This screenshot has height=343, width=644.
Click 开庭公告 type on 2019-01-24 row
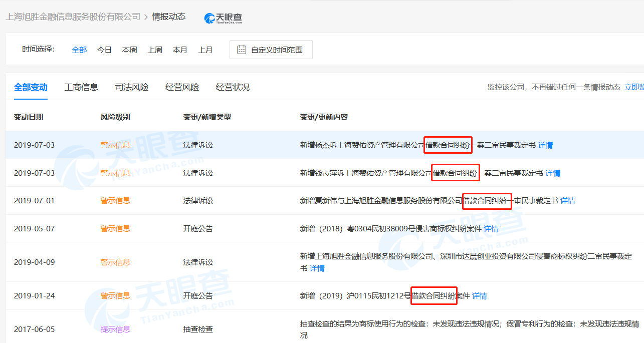tap(198, 296)
